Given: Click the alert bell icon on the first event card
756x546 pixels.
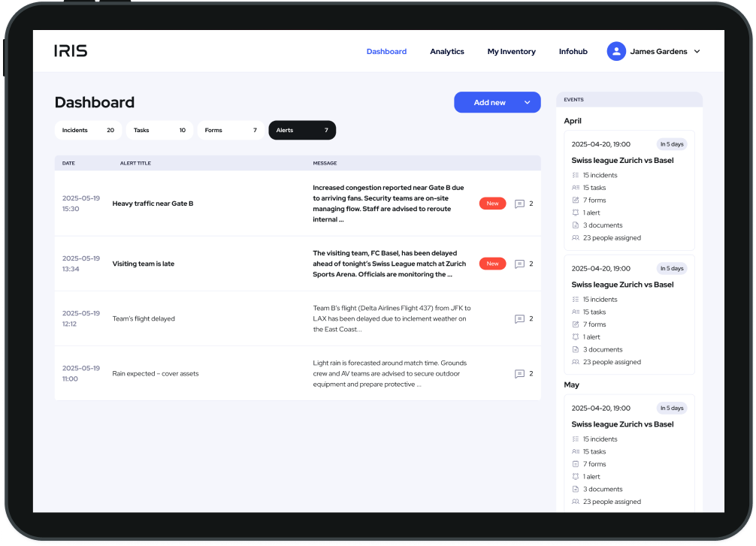Looking at the screenshot, I should pos(574,213).
